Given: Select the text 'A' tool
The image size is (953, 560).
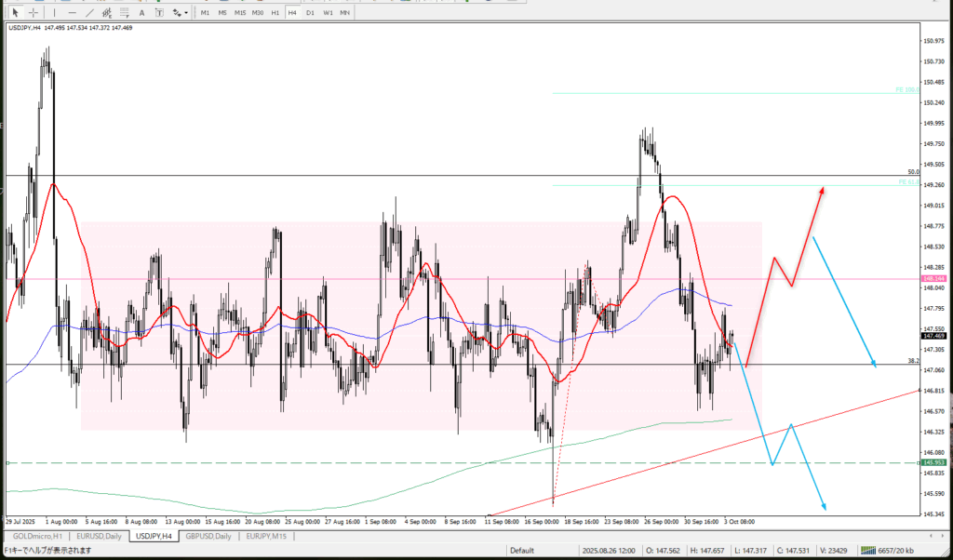Looking at the screenshot, I should (x=143, y=12).
